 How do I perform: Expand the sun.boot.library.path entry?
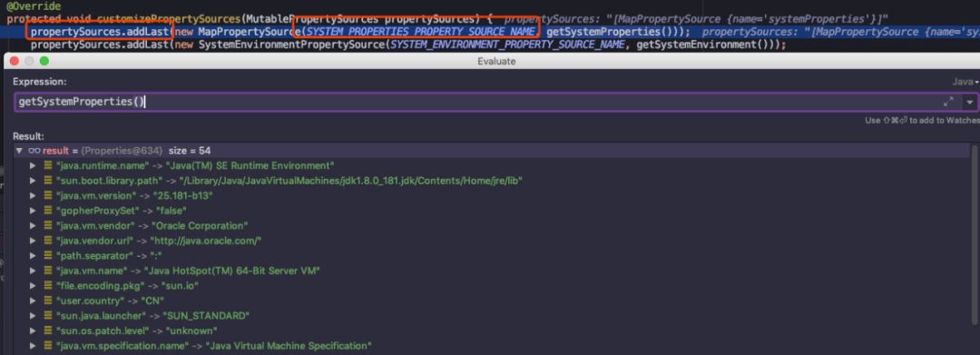[x=33, y=181]
